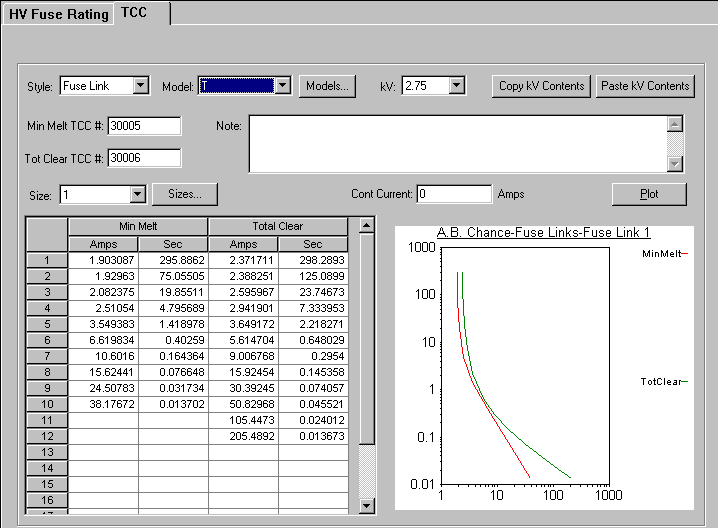Switch to the HV Fuse Rating tab
Viewport: 718px width, 528px height.
coord(58,14)
